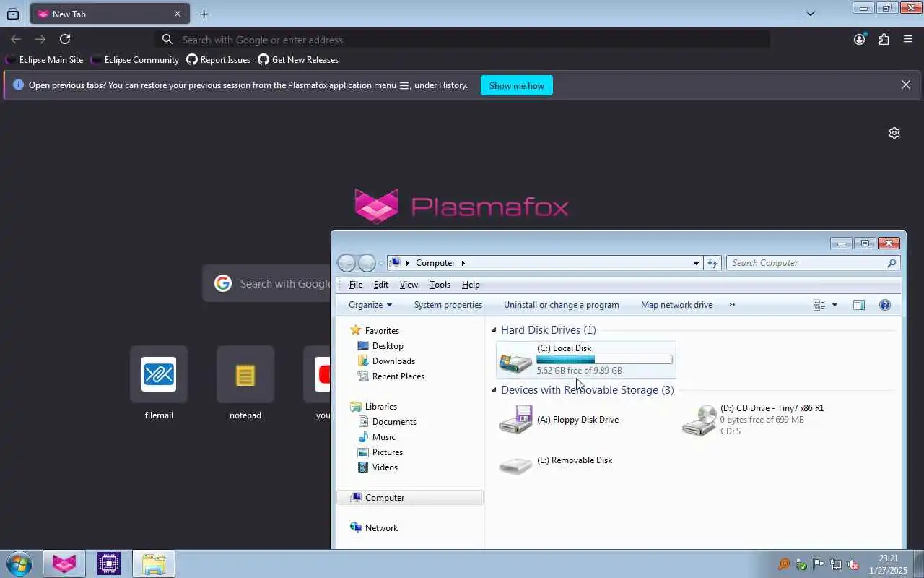Open the Eclipse Main Site bookmark
The height and width of the screenshot is (578, 924).
click(x=44, y=60)
